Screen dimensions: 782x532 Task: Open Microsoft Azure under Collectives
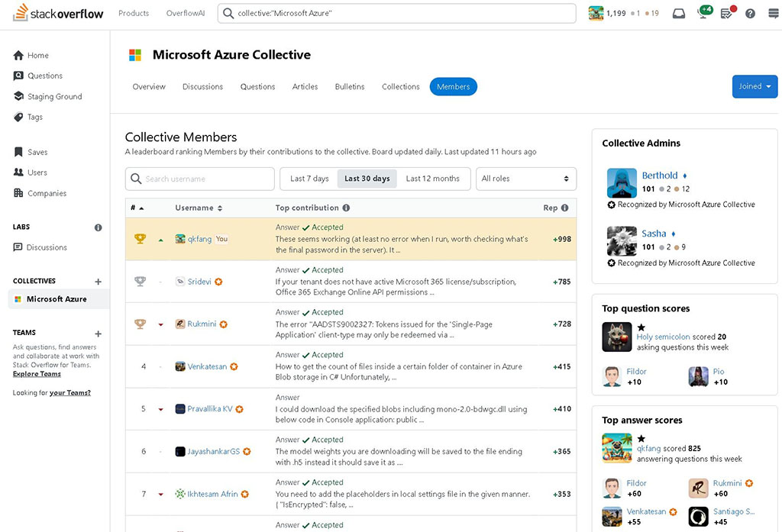coord(59,299)
